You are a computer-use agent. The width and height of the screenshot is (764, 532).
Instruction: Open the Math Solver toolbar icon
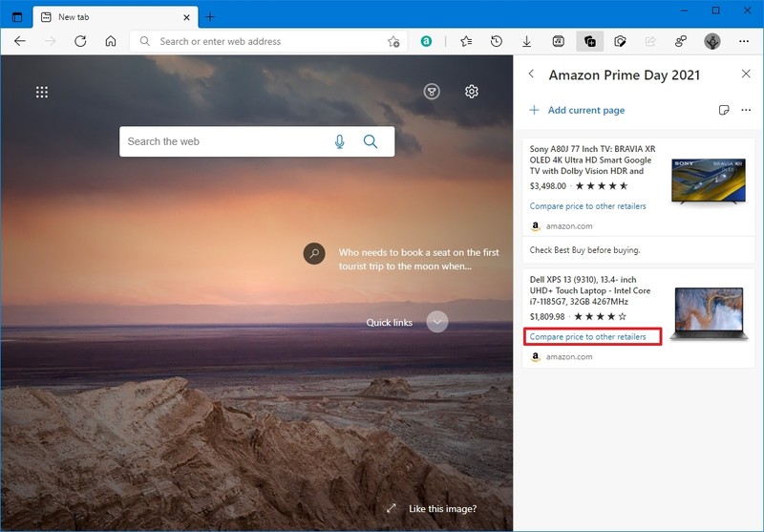(559, 41)
